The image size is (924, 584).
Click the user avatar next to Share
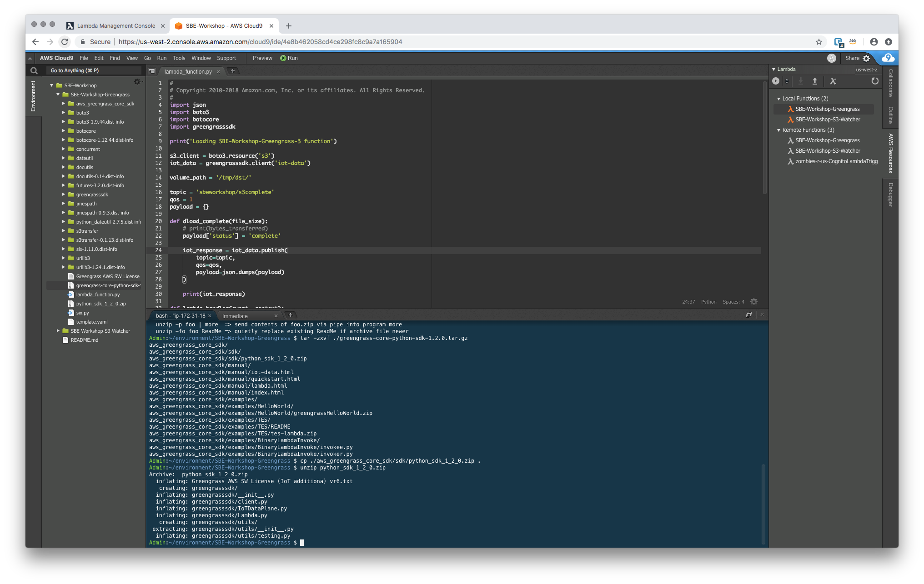[832, 58]
